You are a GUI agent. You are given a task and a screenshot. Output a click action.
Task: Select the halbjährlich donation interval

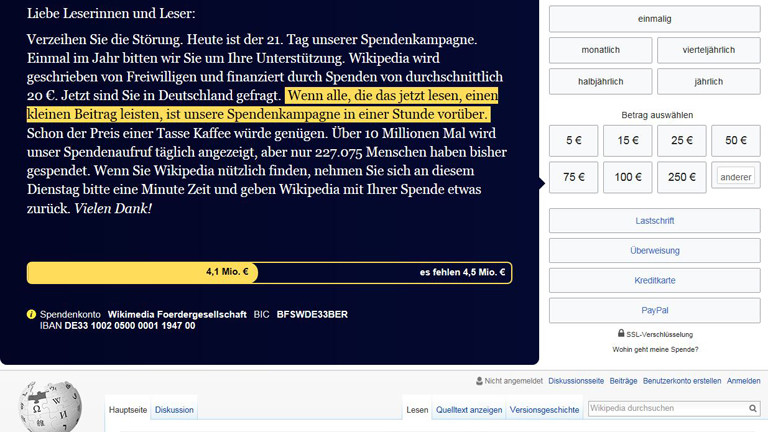pos(600,81)
